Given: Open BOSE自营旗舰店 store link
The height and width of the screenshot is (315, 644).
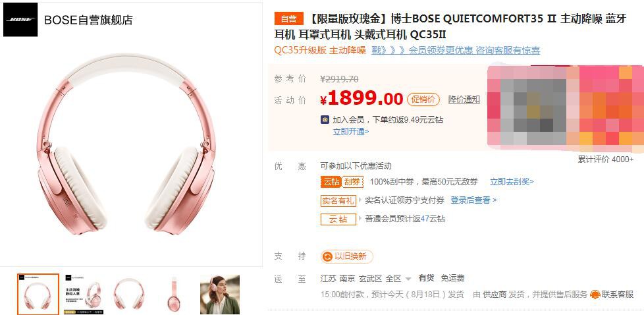Looking at the screenshot, I should 88,20.
